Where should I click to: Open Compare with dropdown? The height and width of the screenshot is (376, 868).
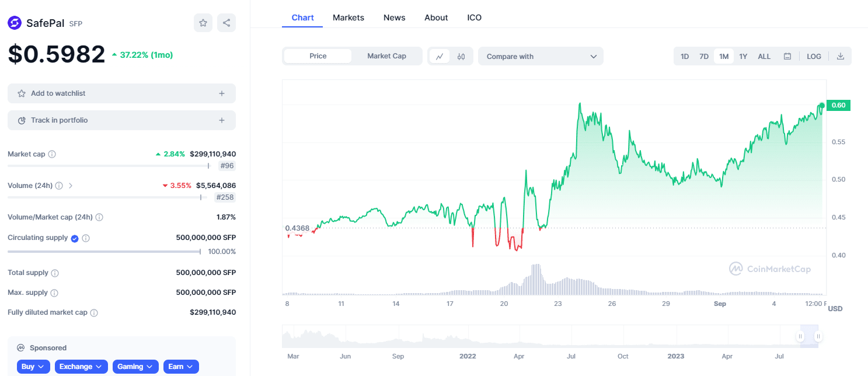click(x=541, y=57)
